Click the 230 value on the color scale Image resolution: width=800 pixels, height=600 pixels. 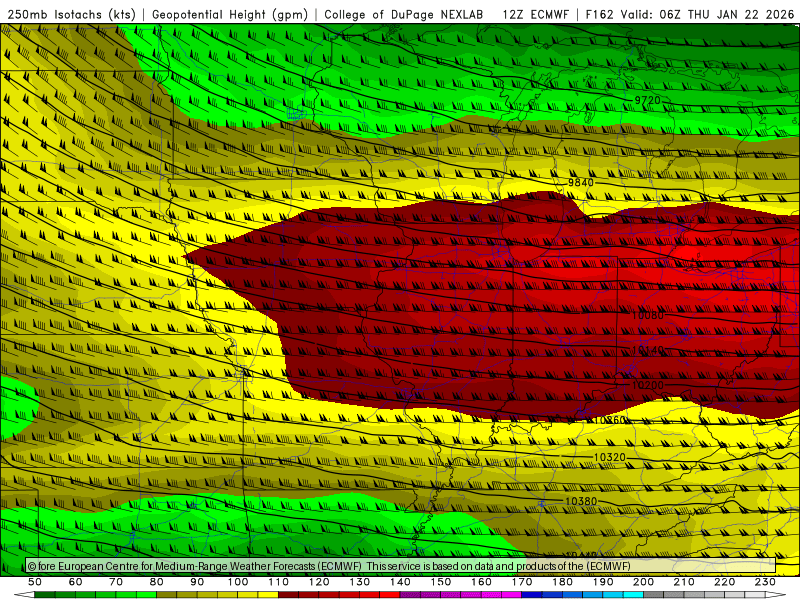pyautogui.click(x=766, y=582)
